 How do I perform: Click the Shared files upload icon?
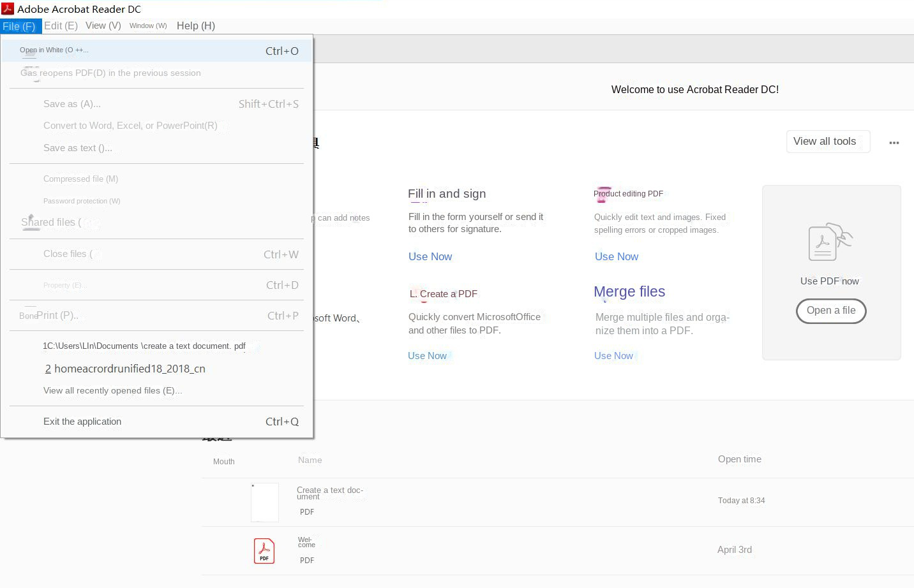[x=31, y=223]
